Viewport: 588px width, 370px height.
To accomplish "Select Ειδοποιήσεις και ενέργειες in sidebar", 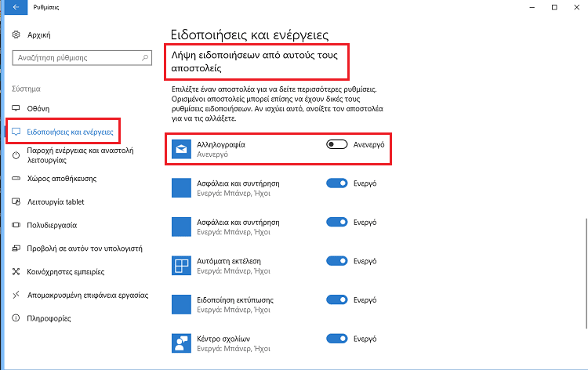I will 70,132.
